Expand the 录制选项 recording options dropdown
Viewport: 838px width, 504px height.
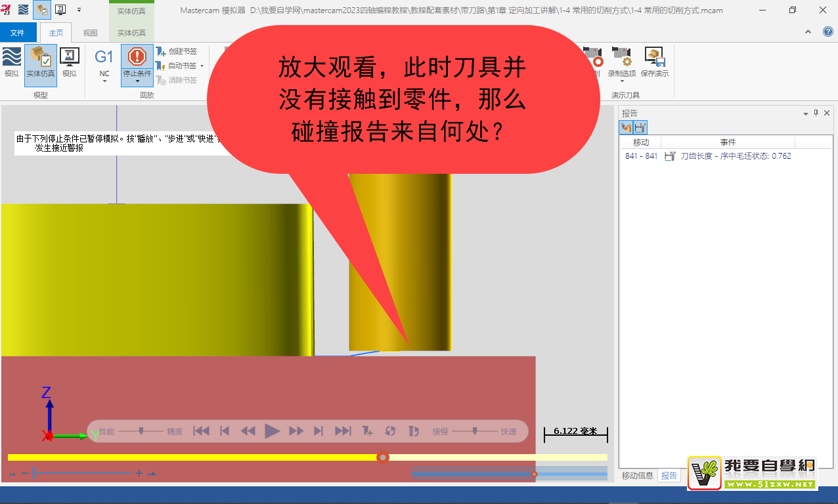click(x=621, y=81)
